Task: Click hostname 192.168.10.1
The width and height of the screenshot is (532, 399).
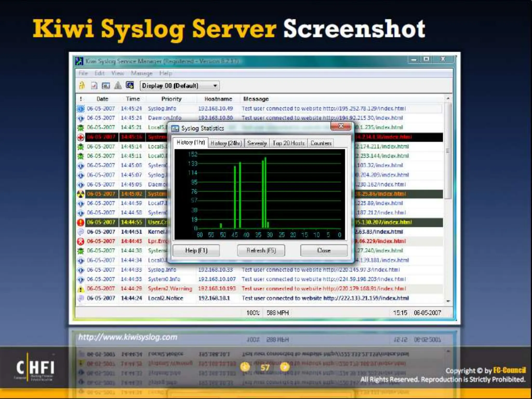Action: [214, 298]
